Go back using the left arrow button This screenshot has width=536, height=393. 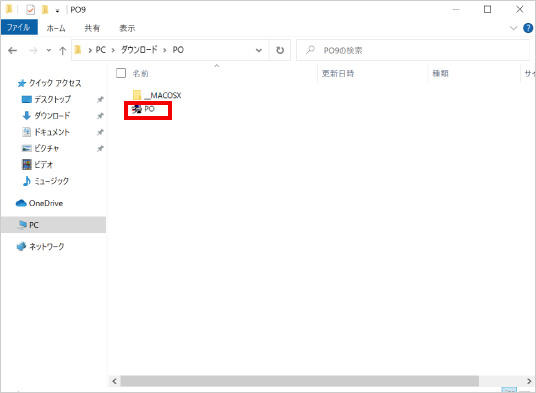point(13,51)
